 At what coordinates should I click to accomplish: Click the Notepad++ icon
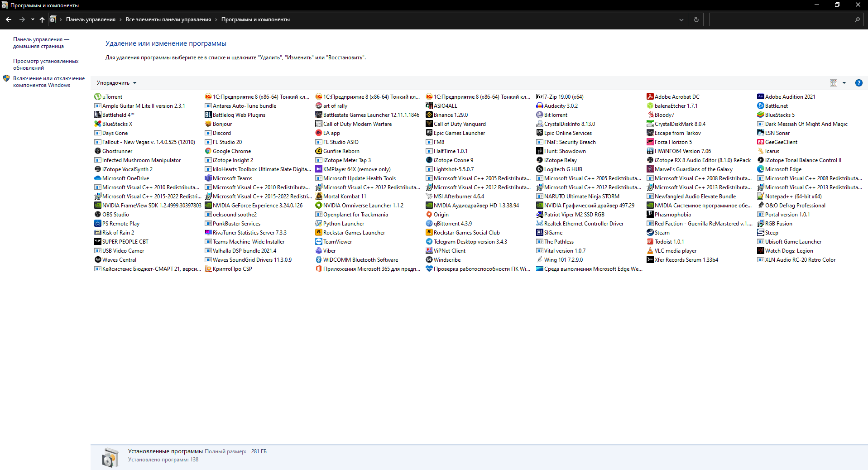760,196
